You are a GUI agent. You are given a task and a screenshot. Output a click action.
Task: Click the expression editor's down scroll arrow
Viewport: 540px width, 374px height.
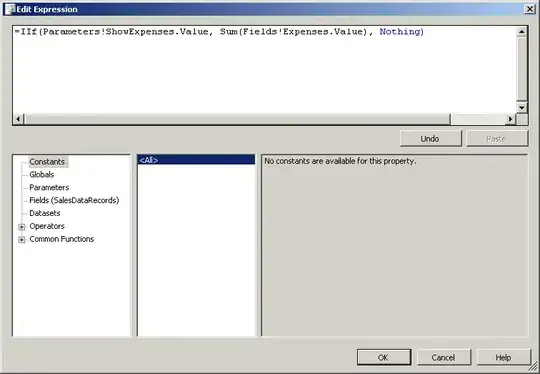coord(522,107)
